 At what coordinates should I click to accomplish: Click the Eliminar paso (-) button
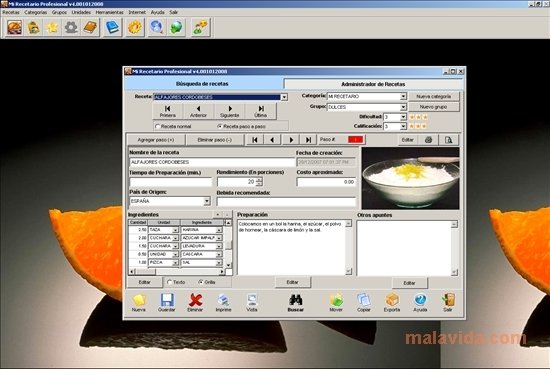pos(215,140)
